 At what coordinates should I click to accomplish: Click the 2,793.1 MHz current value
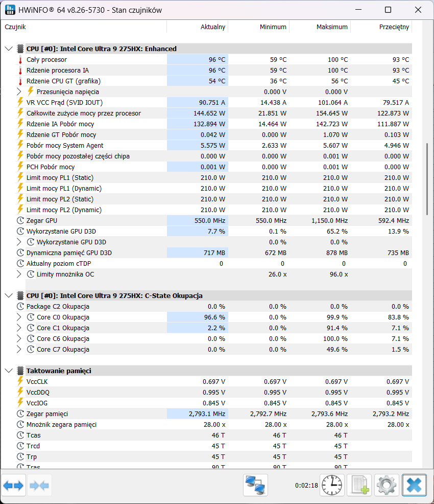[x=207, y=414]
